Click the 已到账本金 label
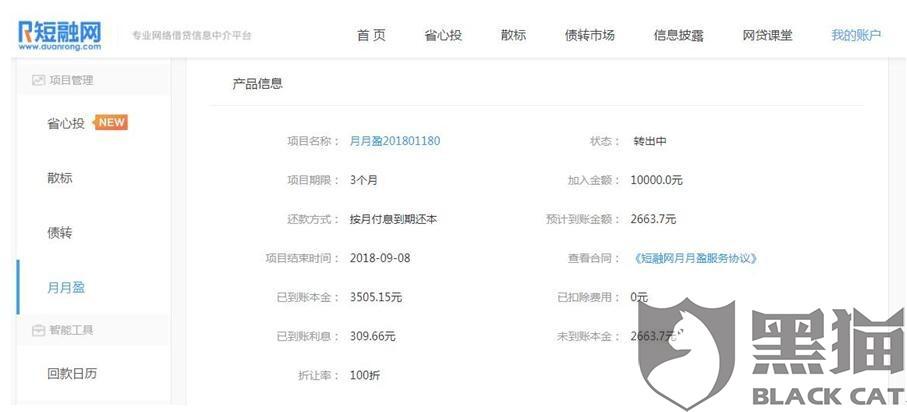The width and height of the screenshot is (907, 412). click(x=308, y=297)
